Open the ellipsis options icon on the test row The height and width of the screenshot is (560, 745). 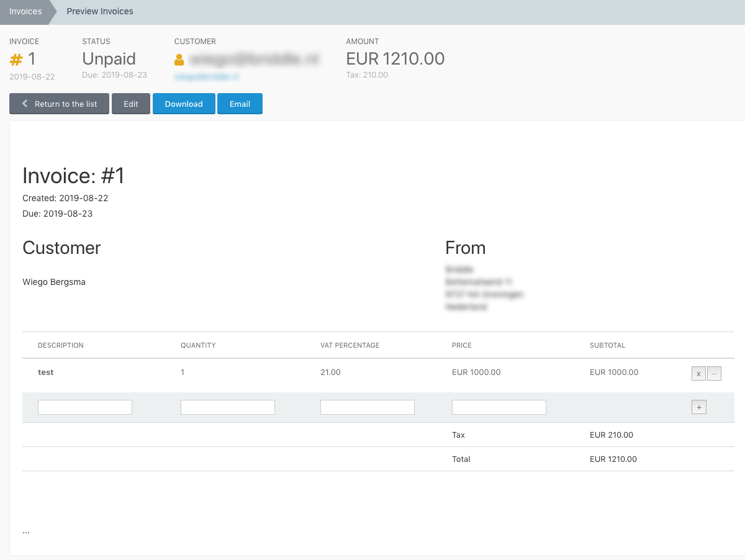tap(714, 373)
